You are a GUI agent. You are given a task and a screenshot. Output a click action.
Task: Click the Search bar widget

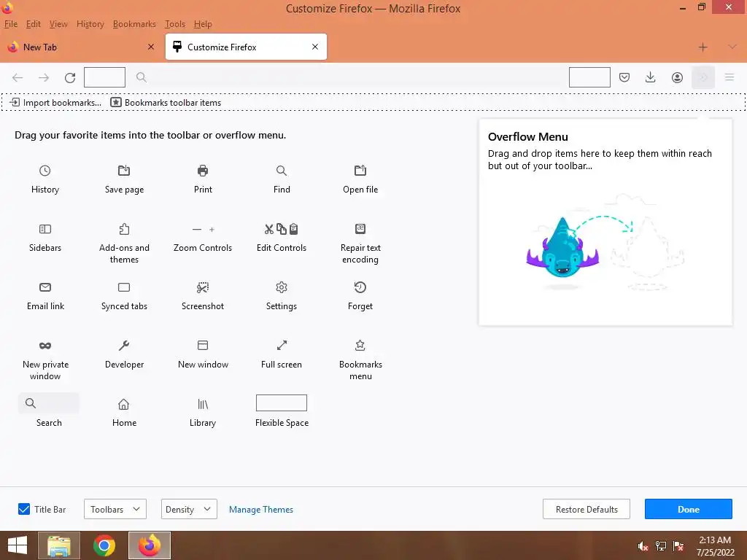49,403
